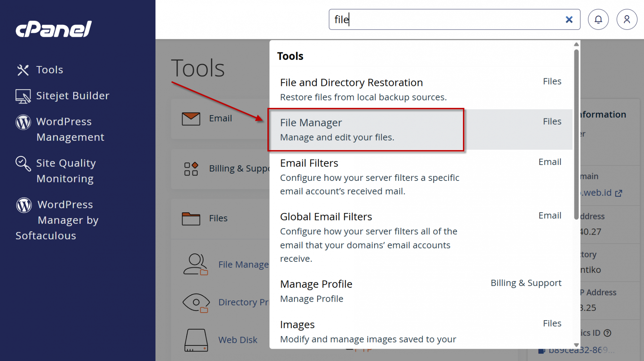
Task: Click the cPanel logo
Action: pyautogui.click(x=53, y=29)
